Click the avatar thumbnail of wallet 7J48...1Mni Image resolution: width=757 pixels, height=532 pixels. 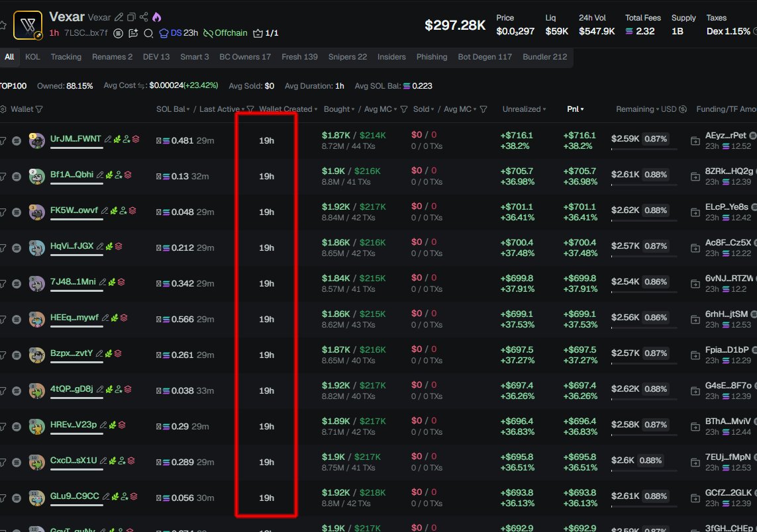pyautogui.click(x=36, y=283)
